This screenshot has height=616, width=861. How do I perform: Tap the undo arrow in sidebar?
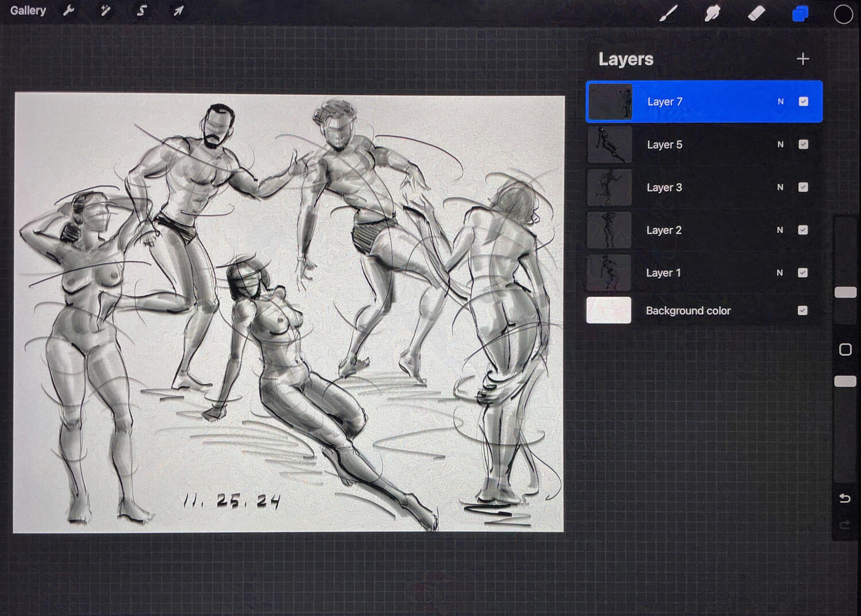[844, 498]
